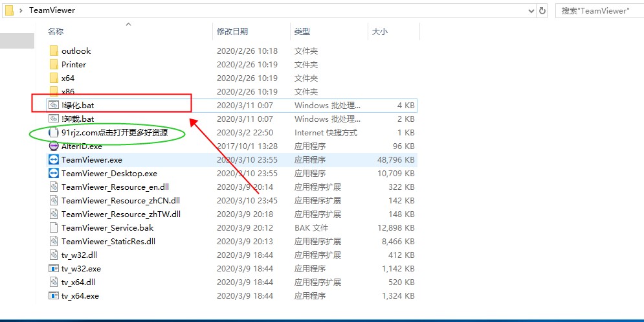
Task: Click the TeamViewer_Desktop.exe icon
Action: pyautogui.click(x=54, y=174)
